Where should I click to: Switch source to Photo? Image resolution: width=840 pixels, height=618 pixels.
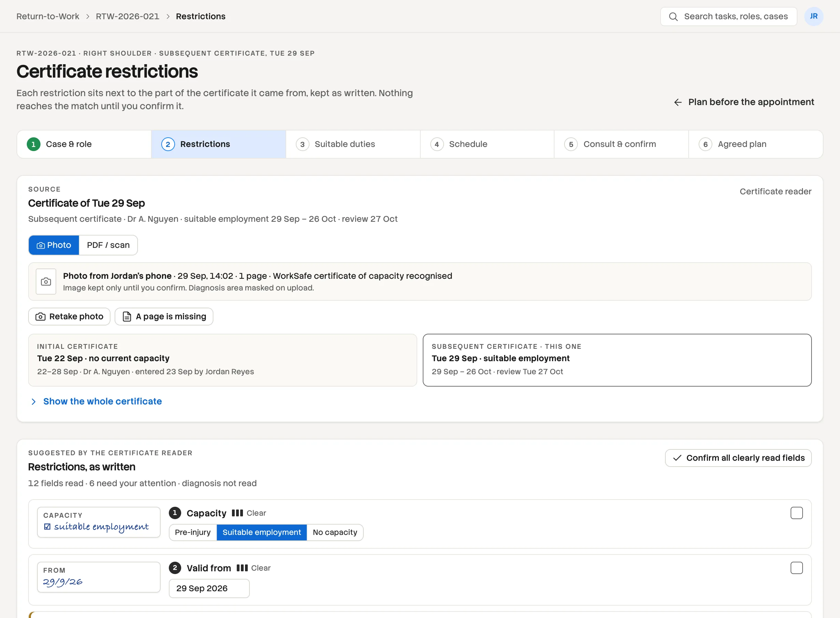point(54,245)
